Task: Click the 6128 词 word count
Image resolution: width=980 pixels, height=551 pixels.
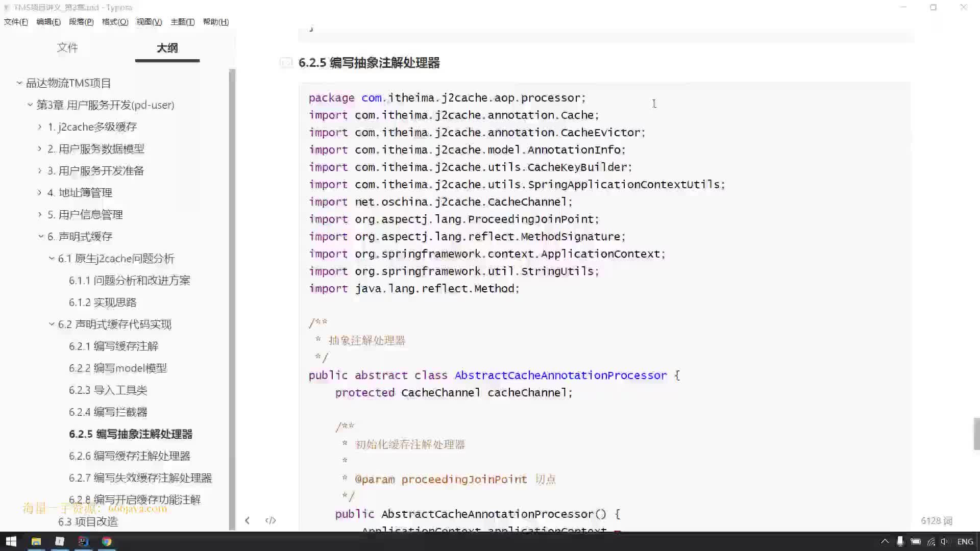Action: point(937,520)
